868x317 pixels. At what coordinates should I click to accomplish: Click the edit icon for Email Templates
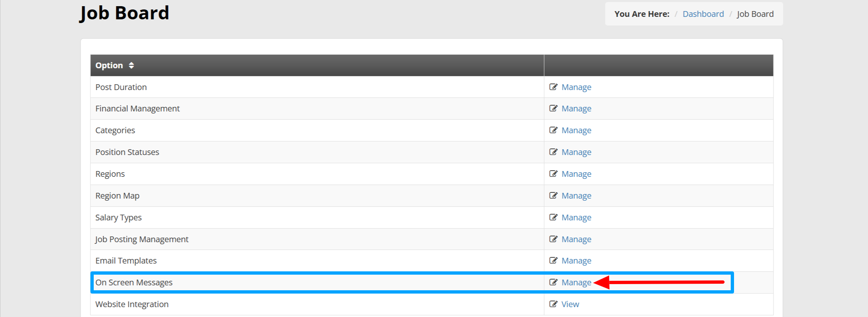pyautogui.click(x=553, y=260)
